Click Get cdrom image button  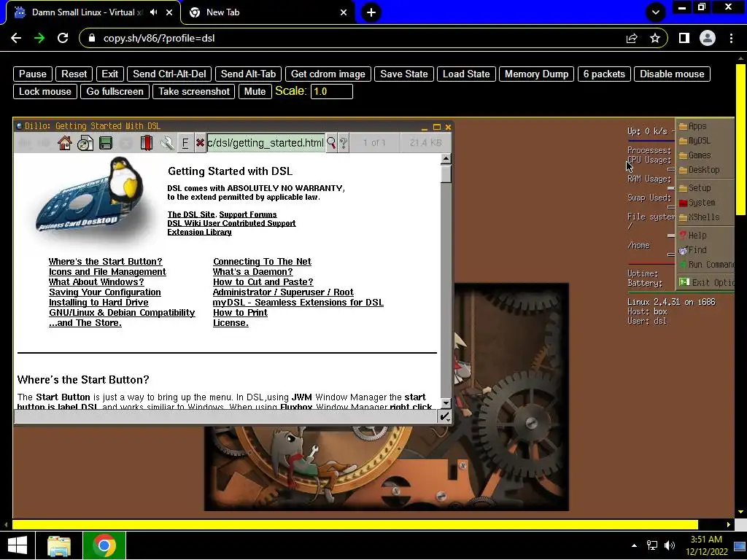328,74
